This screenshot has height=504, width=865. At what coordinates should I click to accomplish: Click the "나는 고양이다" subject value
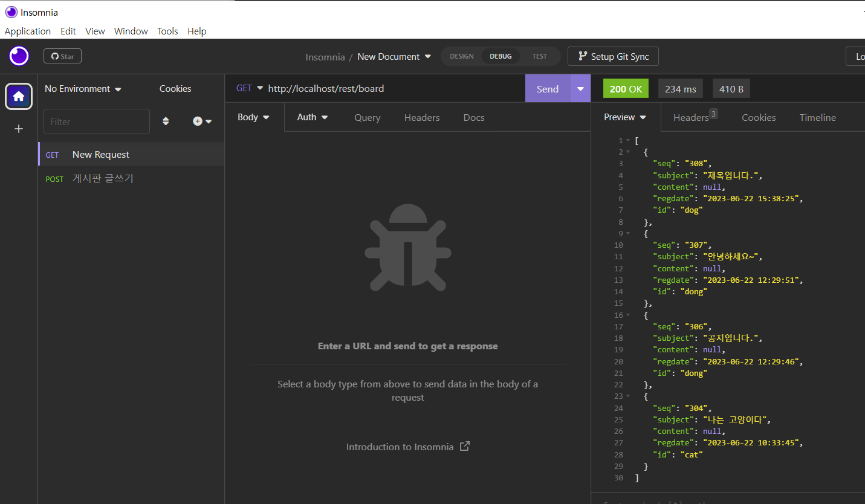[734, 419]
